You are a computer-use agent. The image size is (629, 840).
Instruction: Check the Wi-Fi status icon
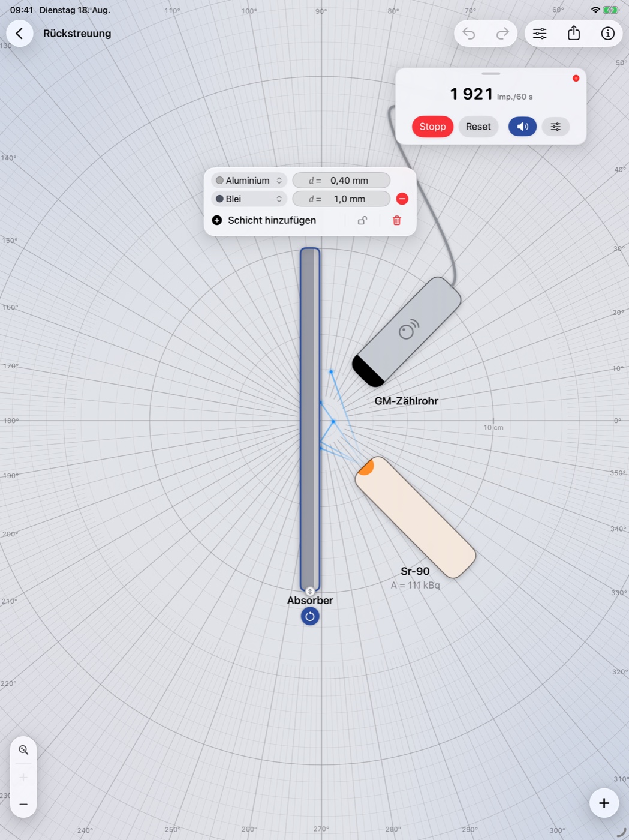tap(595, 10)
